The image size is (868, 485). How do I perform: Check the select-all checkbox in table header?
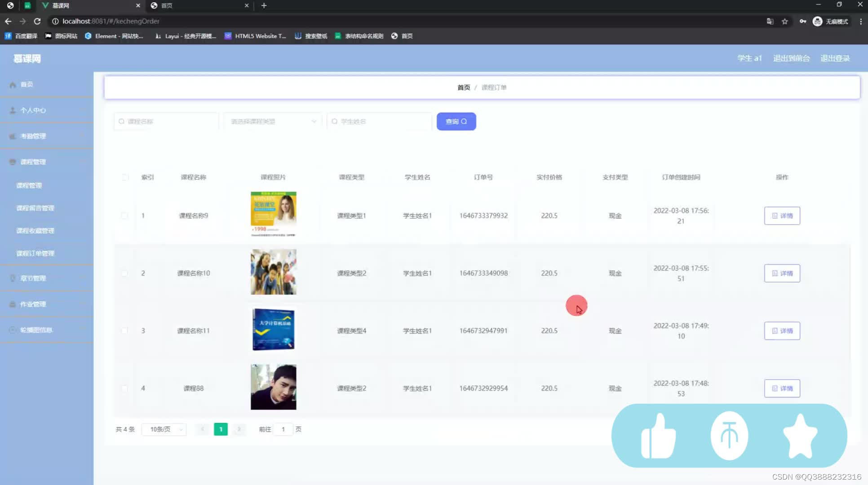tap(125, 177)
